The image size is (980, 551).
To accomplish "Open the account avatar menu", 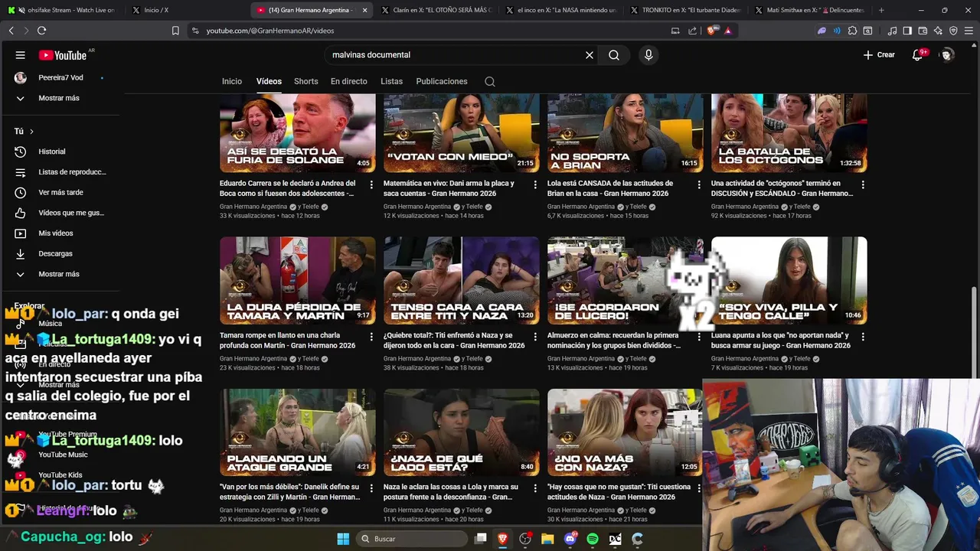I will 947,55.
